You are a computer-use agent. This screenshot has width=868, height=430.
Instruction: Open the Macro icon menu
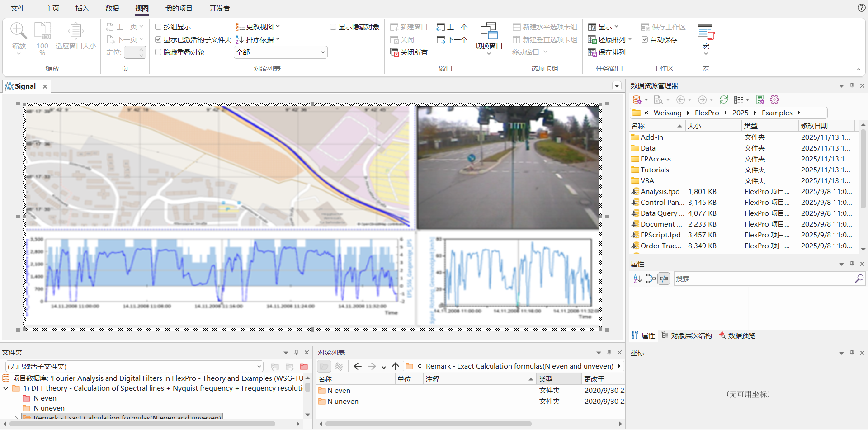[705, 39]
